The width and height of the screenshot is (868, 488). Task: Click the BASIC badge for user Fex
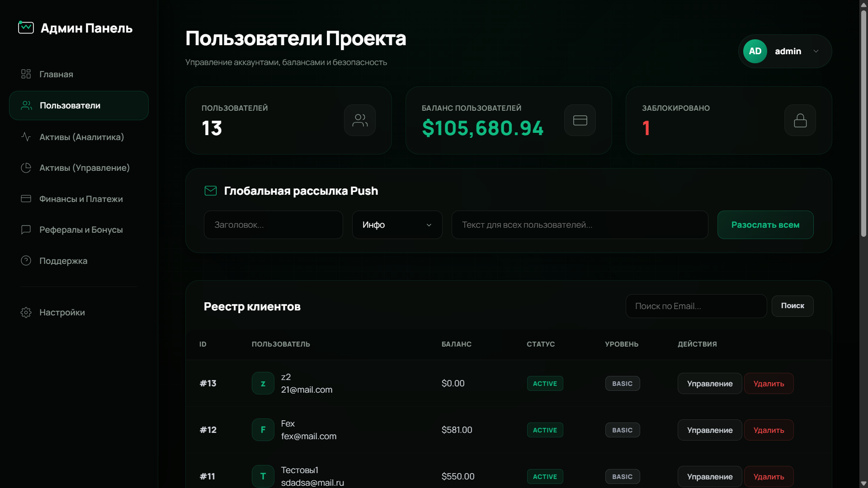[x=623, y=430]
